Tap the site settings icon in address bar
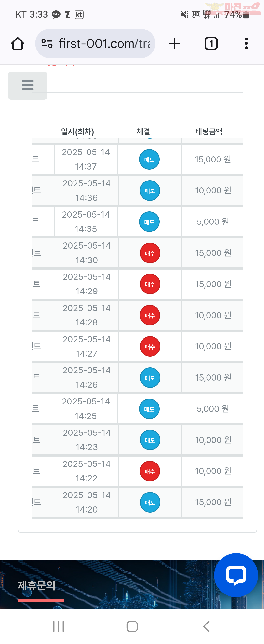Viewport: 264px width, 644px height. (x=47, y=43)
